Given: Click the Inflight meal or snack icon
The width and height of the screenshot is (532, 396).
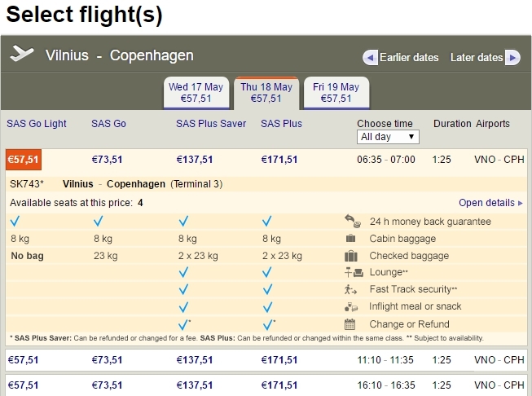Looking at the screenshot, I should (351, 306).
